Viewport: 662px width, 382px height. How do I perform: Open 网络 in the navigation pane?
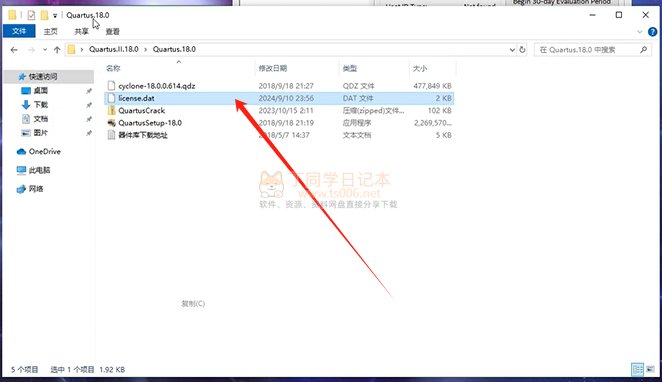36,189
